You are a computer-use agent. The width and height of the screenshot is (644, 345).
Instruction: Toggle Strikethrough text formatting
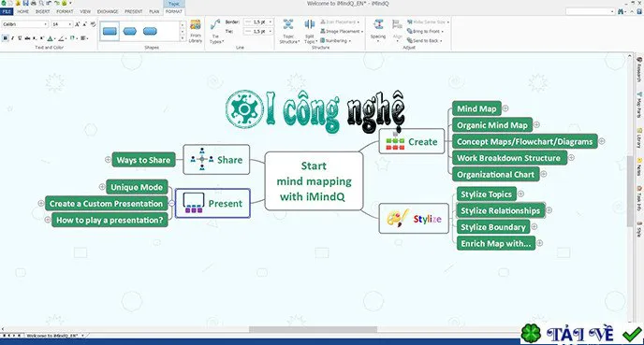coord(27,38)
